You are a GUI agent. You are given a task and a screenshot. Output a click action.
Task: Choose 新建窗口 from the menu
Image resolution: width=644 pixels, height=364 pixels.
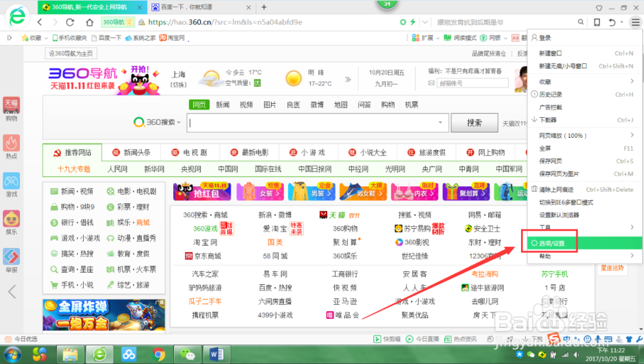(585, 53)
